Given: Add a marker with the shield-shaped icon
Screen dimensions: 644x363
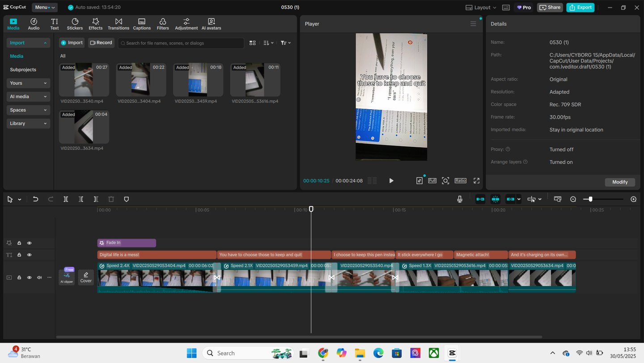Looking at the screenshot, I should click(x=126, y=199).
